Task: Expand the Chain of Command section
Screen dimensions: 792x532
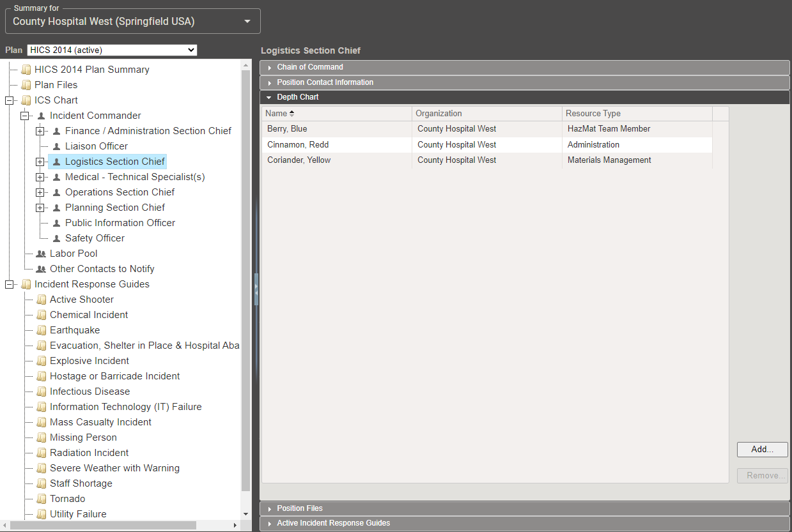Action: coord(310,67)
